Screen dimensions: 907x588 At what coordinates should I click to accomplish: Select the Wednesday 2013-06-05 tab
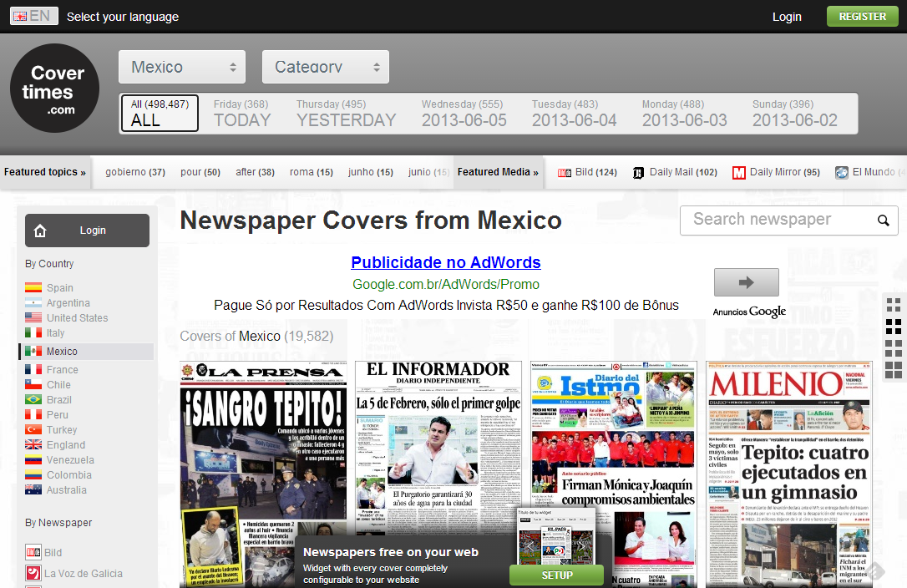[x=464, y=114]
